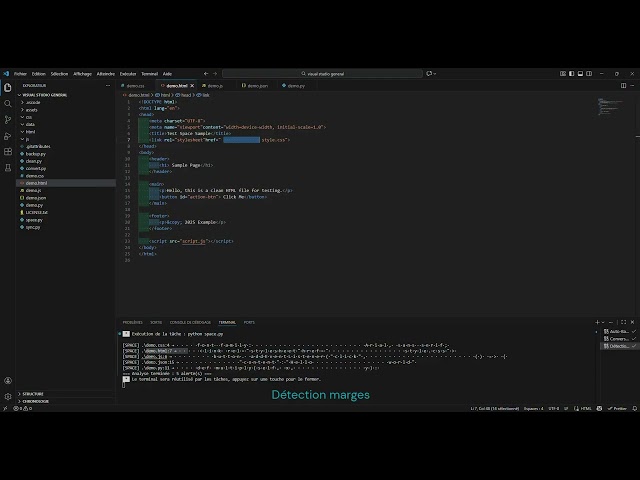Click the Prettier status bar item
640x480 pixels.
coord(617,408)
